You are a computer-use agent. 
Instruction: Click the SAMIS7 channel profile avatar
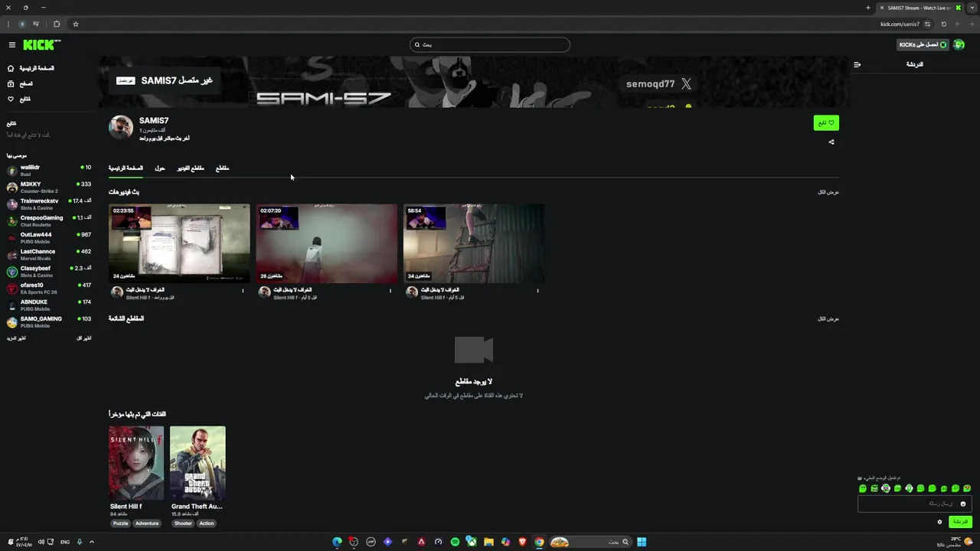[x=121, y=128]
